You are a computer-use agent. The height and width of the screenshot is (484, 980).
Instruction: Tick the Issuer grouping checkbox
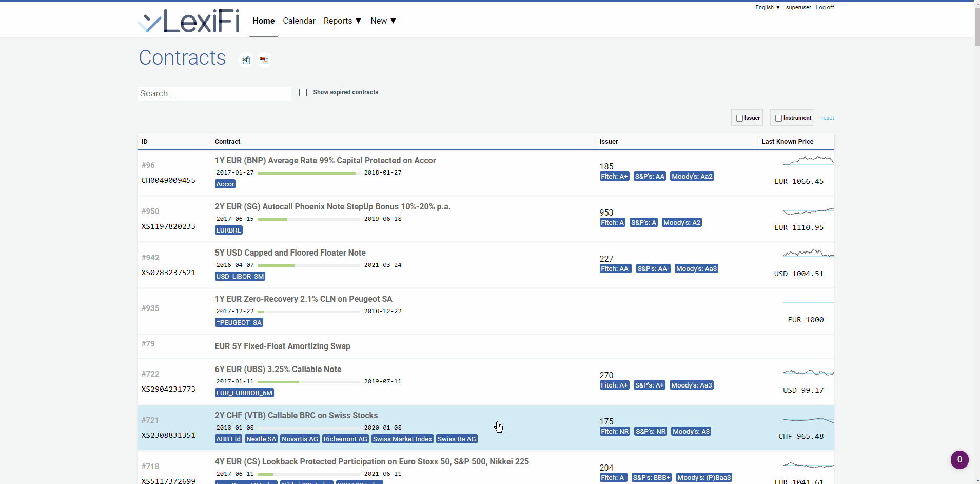[739, 118]
